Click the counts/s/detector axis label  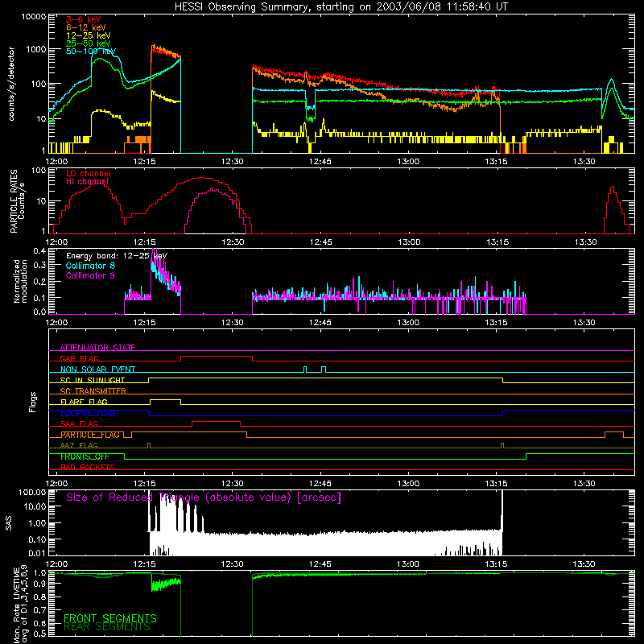pyautogui.click(x=11, y=84)
